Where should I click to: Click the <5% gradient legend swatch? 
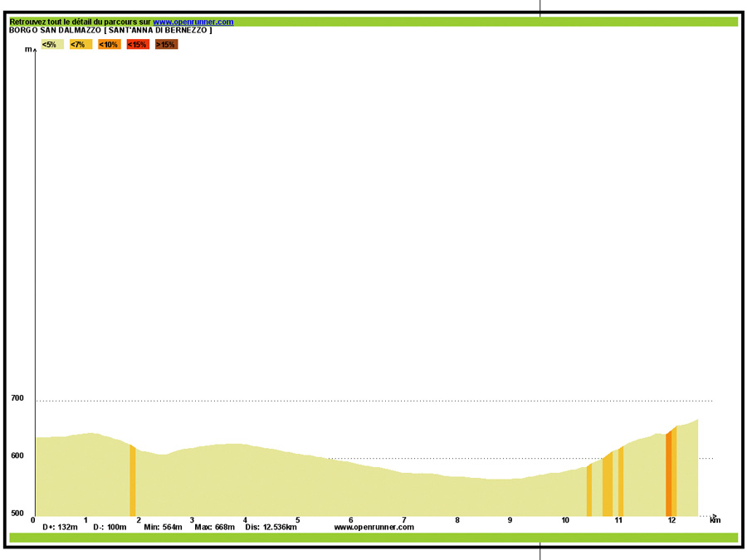[52, 44]
